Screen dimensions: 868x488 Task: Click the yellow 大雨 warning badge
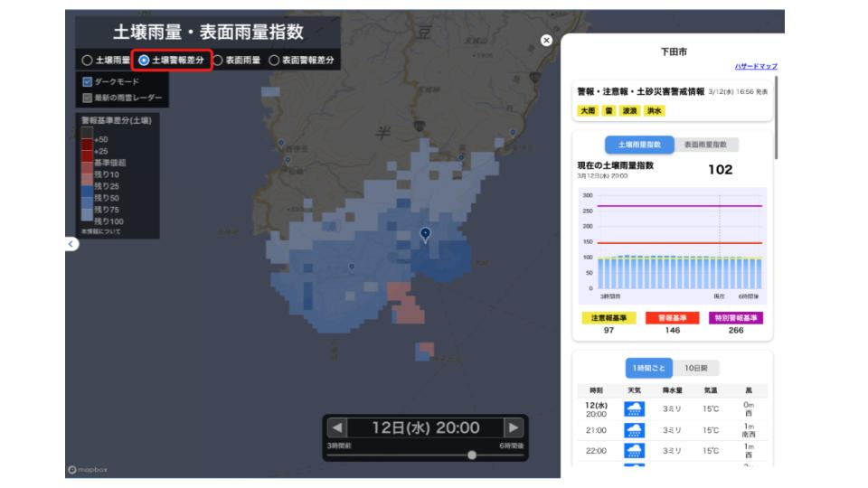pos(588,111)
